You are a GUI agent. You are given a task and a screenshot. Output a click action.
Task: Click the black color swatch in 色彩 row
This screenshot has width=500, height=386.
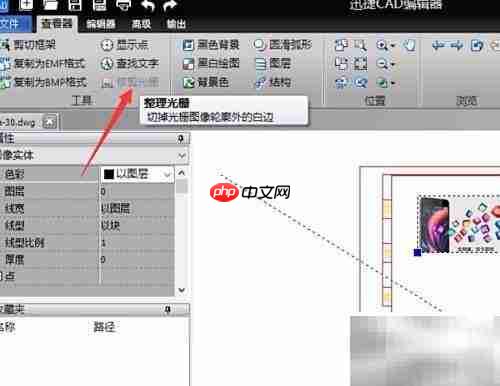pyautogui.click(x=109, y=174)
